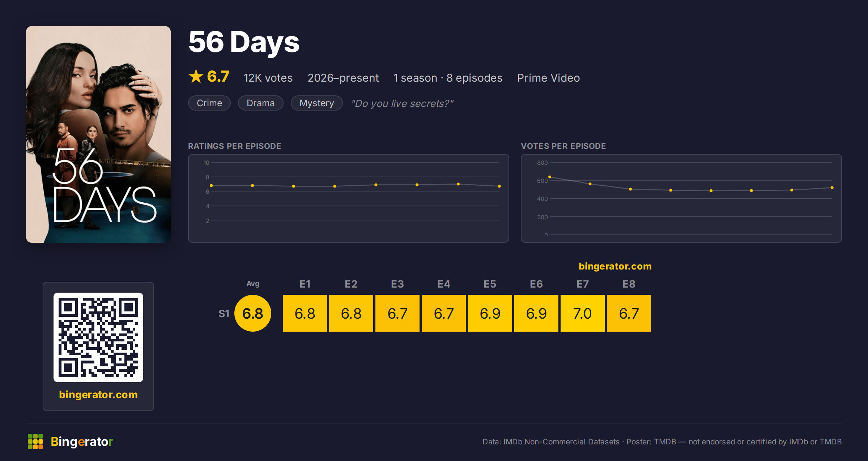Click the E1 rating tile 6.8
Viewport: 868px width, 461px height.
[305, 313]
